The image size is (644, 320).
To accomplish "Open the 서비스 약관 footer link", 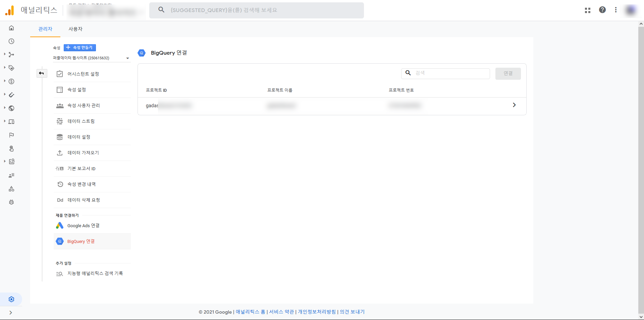I will click(x=281, y=312).
